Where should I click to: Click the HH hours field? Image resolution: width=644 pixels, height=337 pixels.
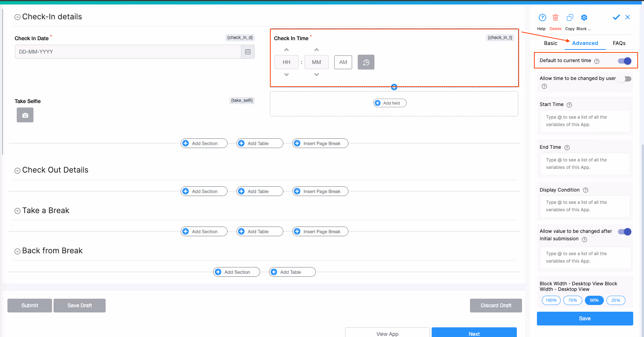click(286, 62)
